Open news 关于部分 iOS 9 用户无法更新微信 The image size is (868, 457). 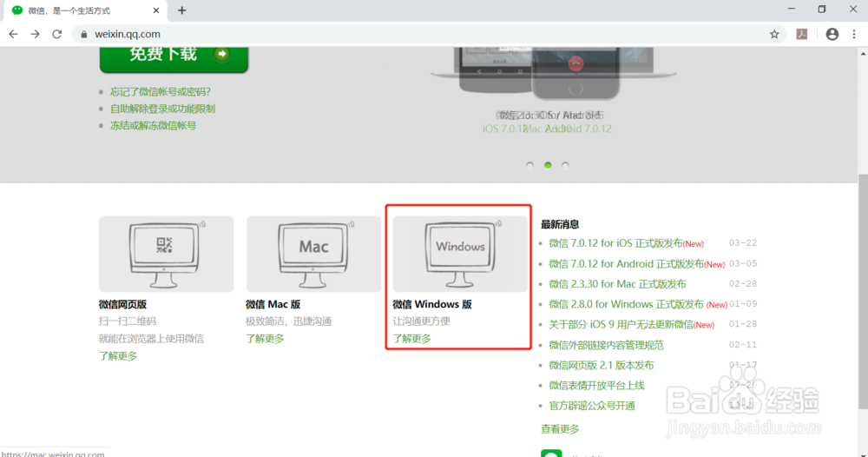[621, 325]
